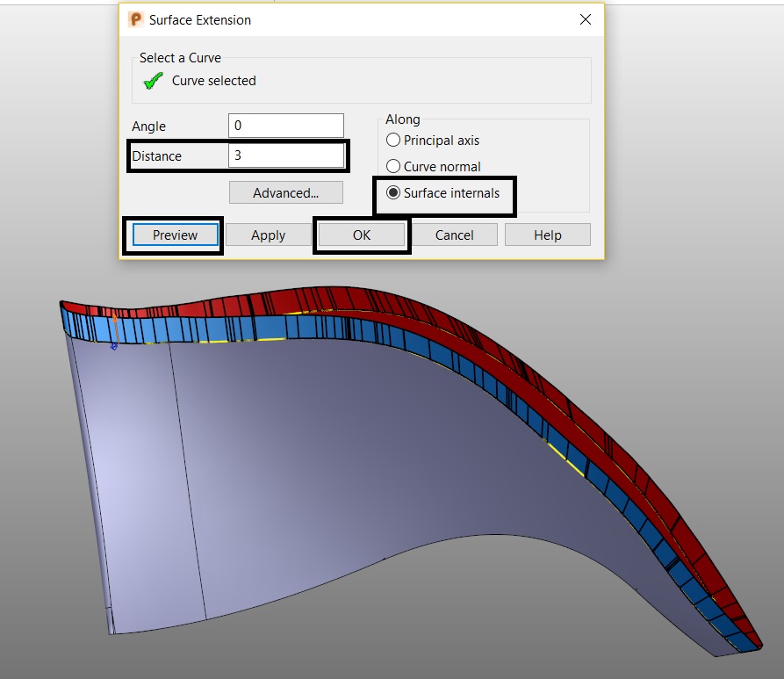
Task: Click the green curve selected checkmark
Action: coord(152,80)
